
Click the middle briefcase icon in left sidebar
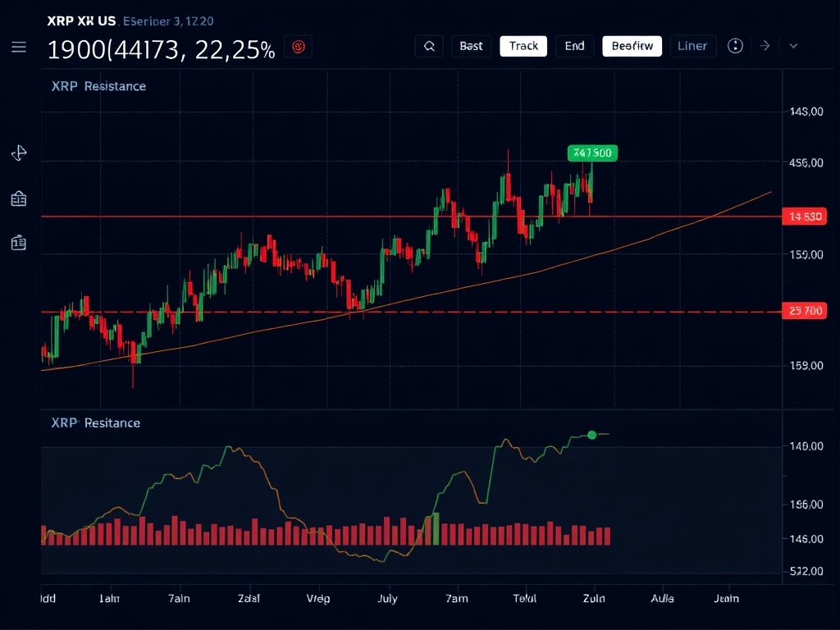(19, 199)
